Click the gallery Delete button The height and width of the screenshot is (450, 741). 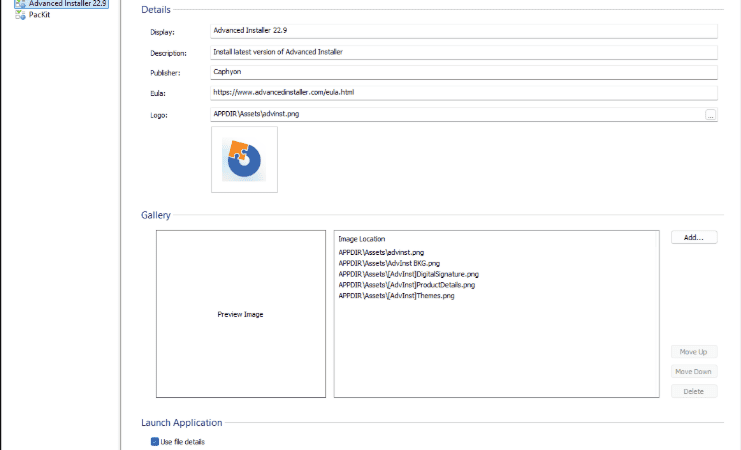coord(694,391)
